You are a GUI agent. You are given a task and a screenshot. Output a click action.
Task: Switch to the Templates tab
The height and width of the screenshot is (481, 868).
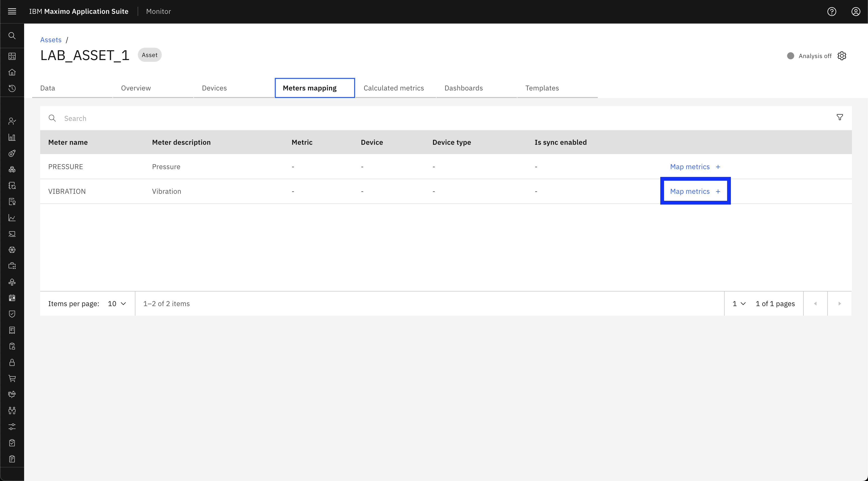tap(557, 88)
